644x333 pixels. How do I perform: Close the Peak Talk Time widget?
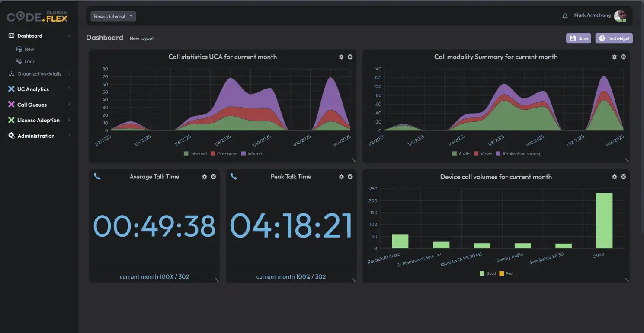coord(350,177)
